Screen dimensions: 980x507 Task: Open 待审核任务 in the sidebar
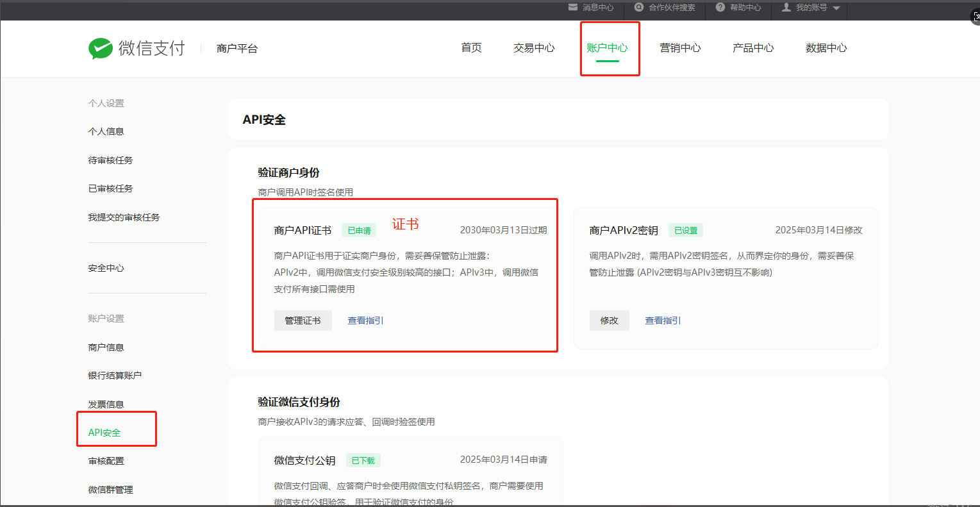(x=110, y=160)
